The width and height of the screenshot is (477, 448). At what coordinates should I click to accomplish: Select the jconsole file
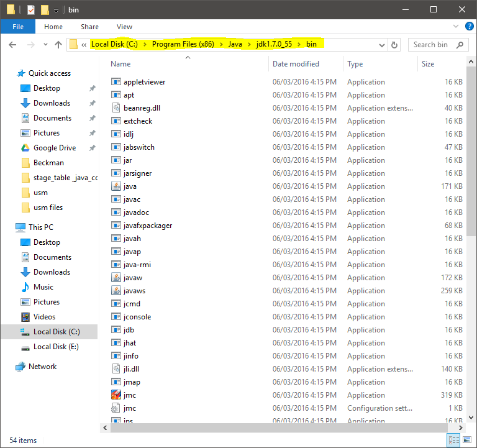(x=137, y=317)
